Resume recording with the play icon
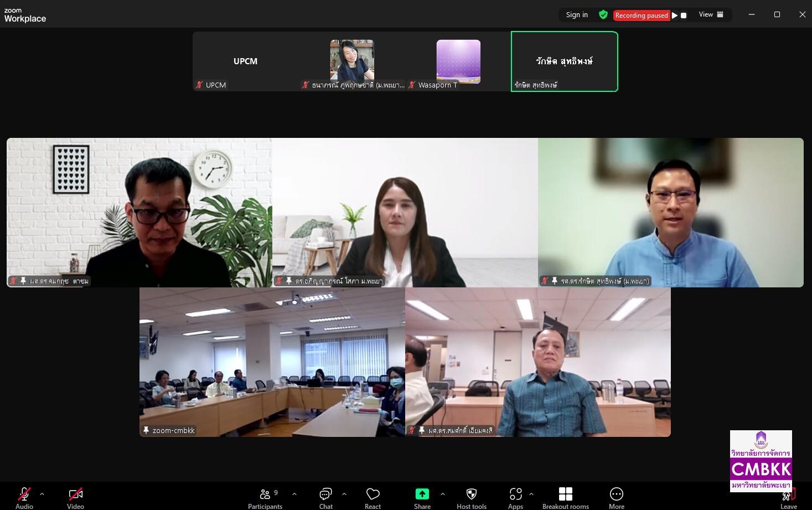Image resolution: width=812 pixels, height=510 pixels. [x=675, y=16]
